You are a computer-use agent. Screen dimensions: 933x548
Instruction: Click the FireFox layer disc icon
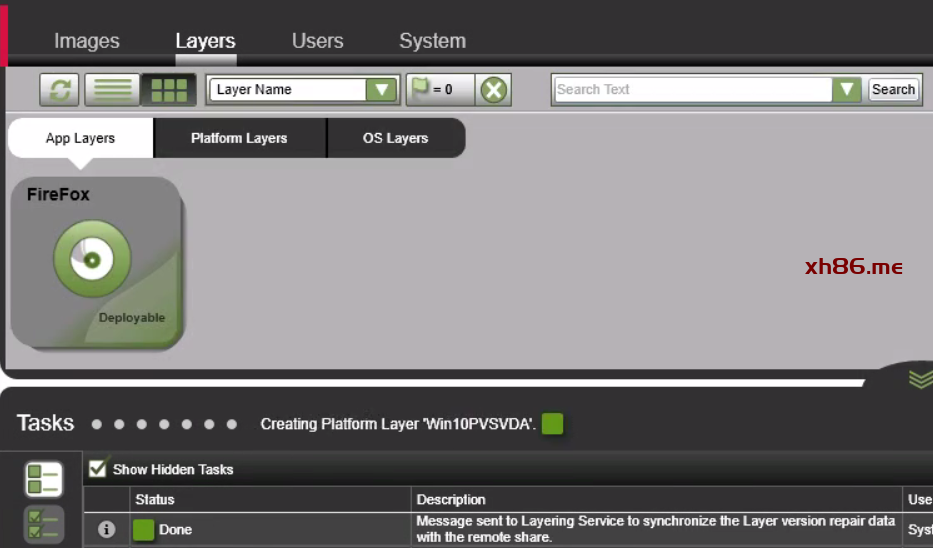pyautogui.click(x=92, y=259)
